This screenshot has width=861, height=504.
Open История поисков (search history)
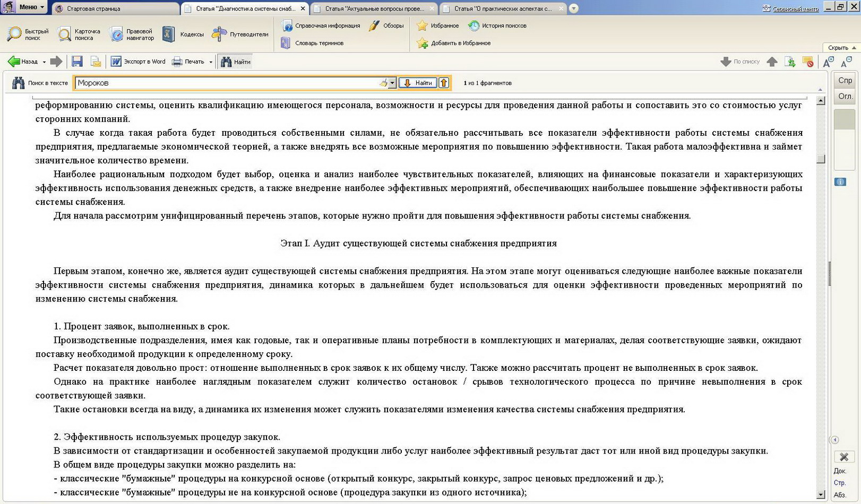pos(497,25)
